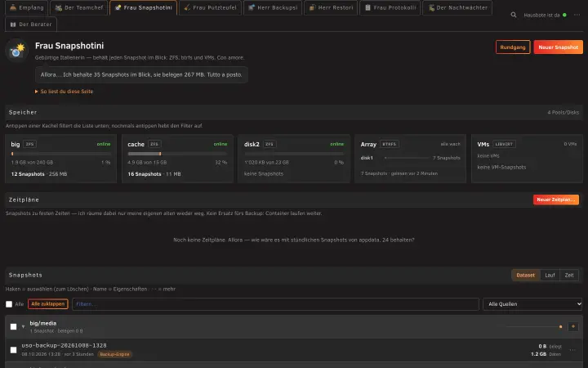This screenshot has width=588, height=368.
Task: Click the Rundgang button
Action: (x=513, y=47)
